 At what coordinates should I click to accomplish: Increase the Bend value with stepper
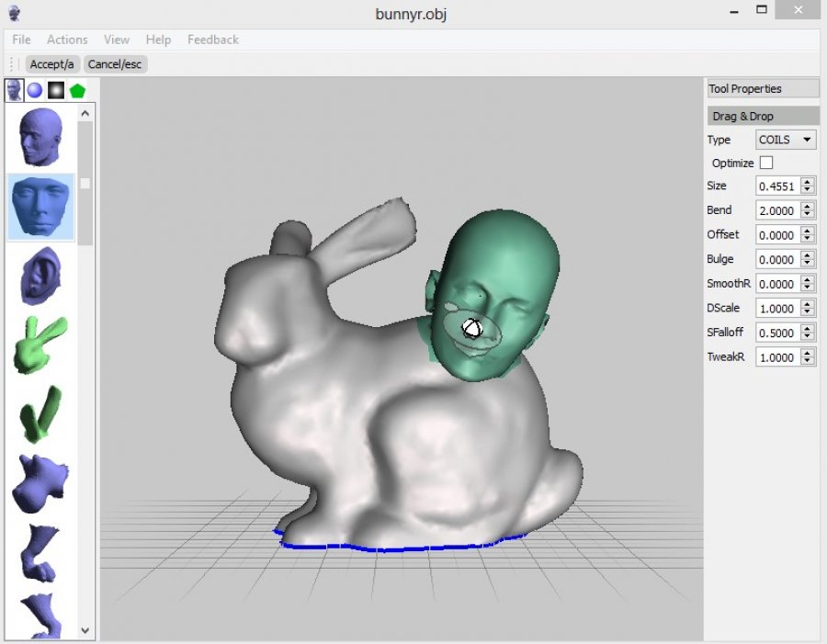click(807, 207)
